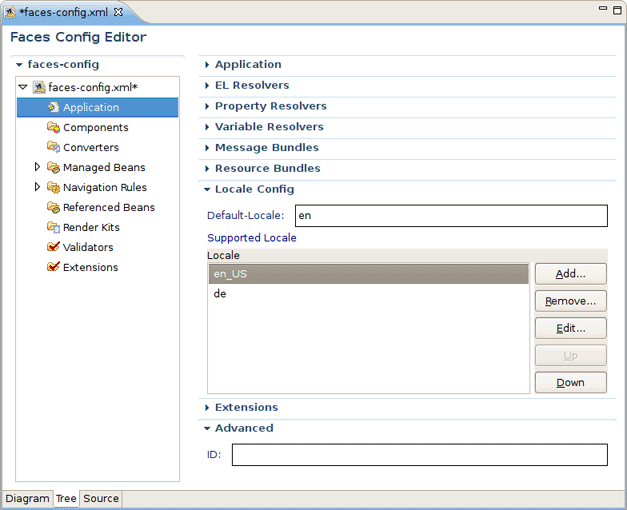Click the Remove... locale button

[x=571, y=301]
